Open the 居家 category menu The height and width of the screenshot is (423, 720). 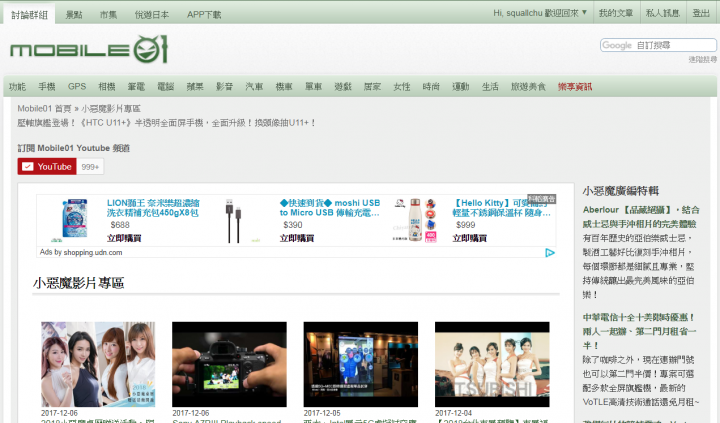coord(372,86)
